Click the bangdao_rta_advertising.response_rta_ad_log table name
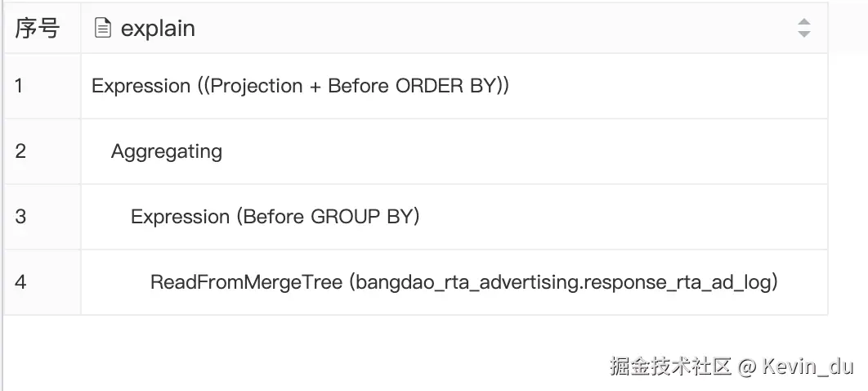This screenshot has height=391, width=868. tap(564, 282)
